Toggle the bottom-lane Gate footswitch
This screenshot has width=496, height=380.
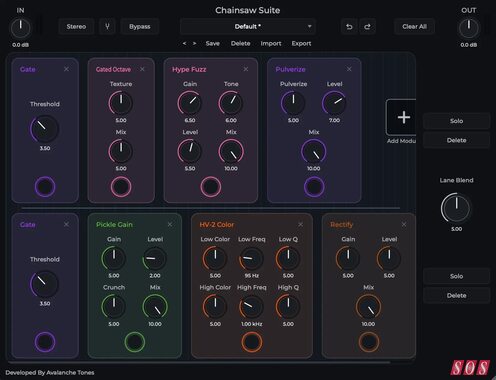(x=45, y=342)
